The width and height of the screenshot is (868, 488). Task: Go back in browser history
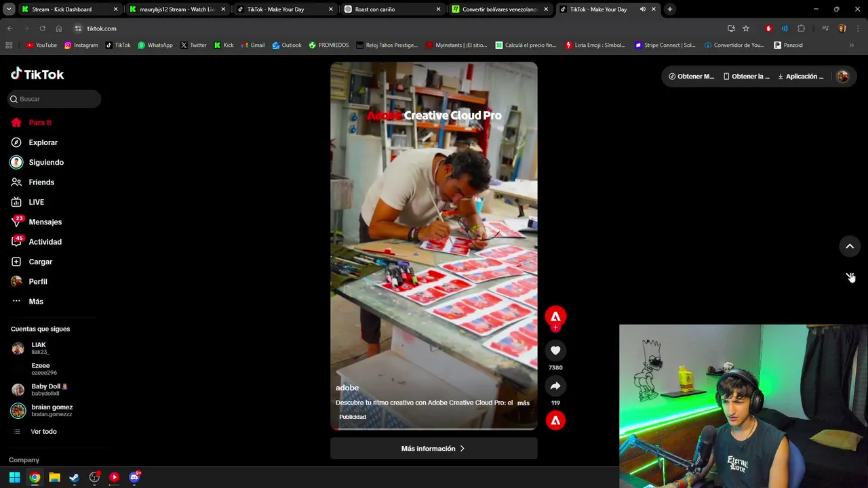coord(9,28)
